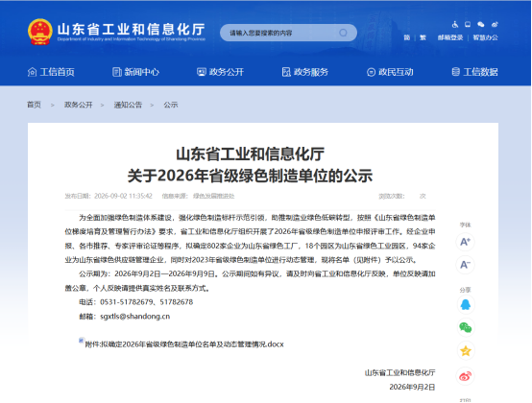This screenshot has width=532, height=403.
Task: Share article via green WeChat icon
Action: [466, 327]
